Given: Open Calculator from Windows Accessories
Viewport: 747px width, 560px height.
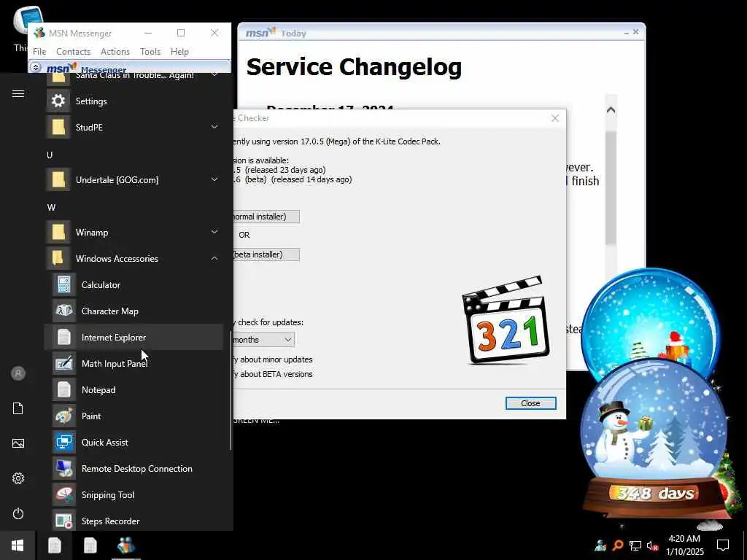Looking at the screenshot, I should click(x=133, y=285).
